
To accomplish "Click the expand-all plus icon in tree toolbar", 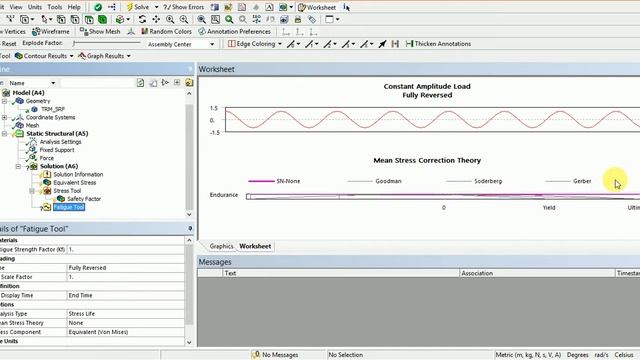I will (x=177, y=83).
